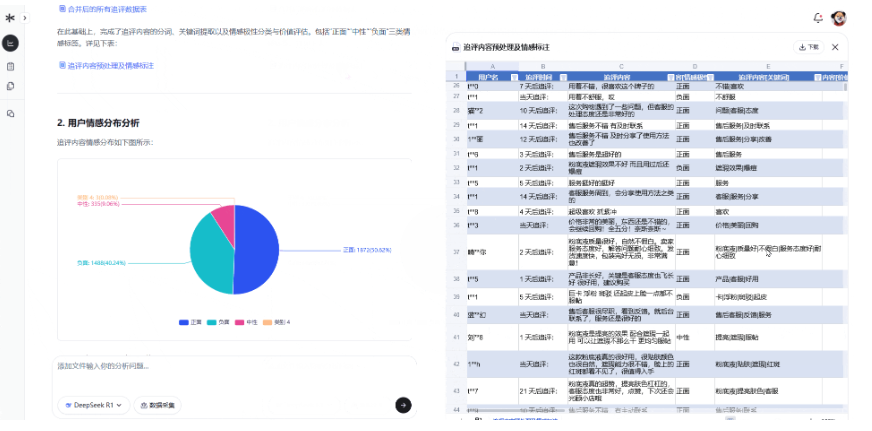
Task: Click the user avatar at top right
Action: pos(840,18)
